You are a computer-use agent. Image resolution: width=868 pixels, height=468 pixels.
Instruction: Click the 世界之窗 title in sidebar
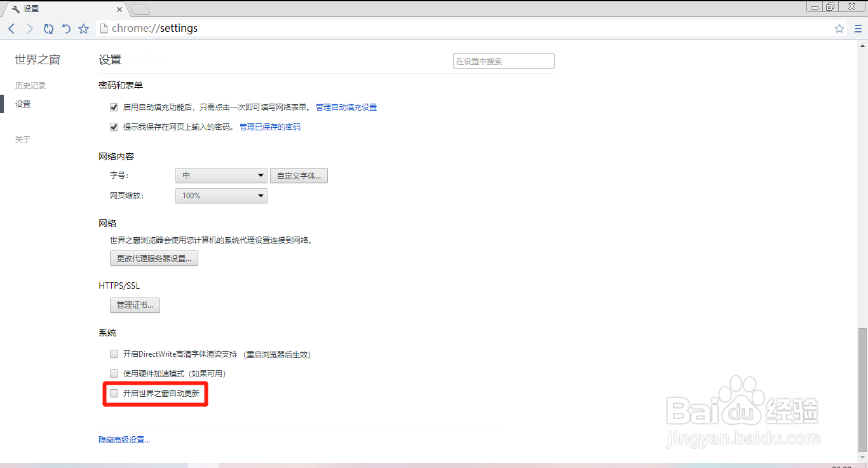pyautogui.click(x=37, y=60)
